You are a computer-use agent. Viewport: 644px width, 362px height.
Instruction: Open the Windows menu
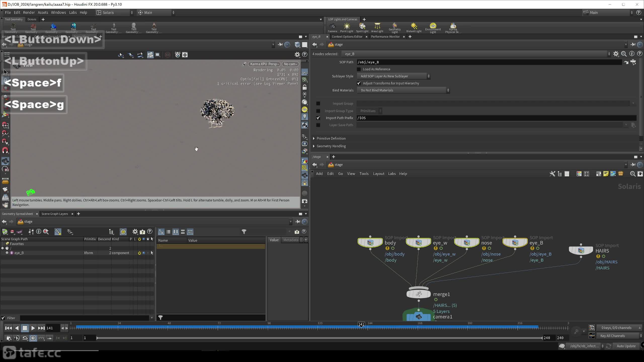tap(58, 13)
